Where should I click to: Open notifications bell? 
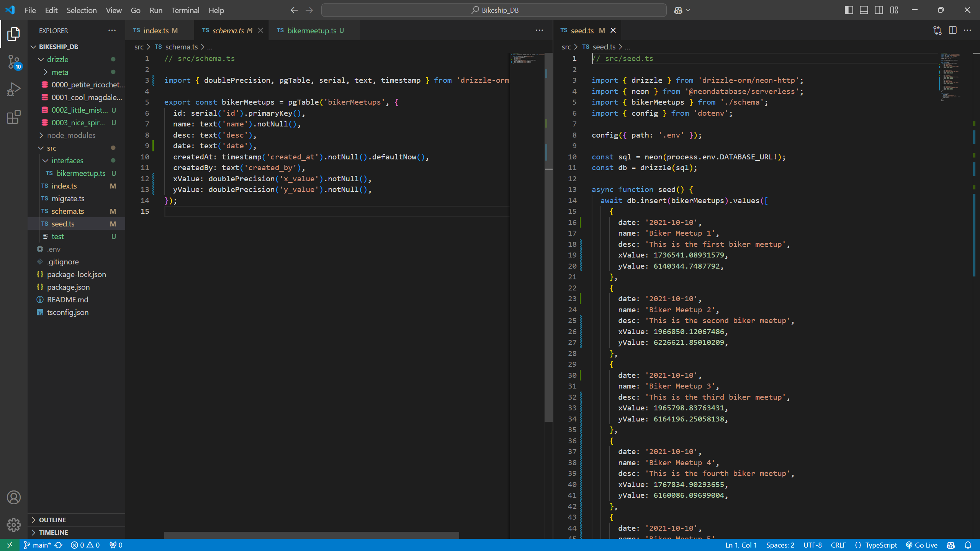point(968,545)
